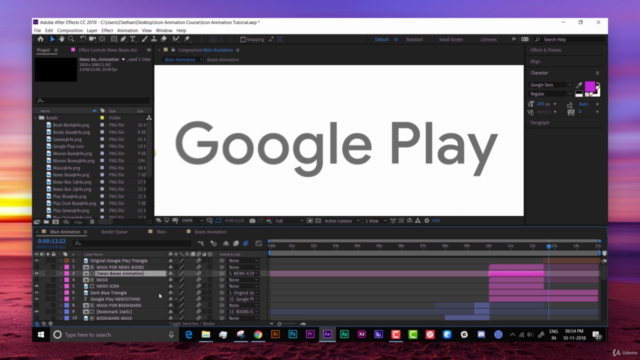This screenshot has width=640, height=360.
Task: Select the Puppet Pin tool
Action: pos(187,39)
